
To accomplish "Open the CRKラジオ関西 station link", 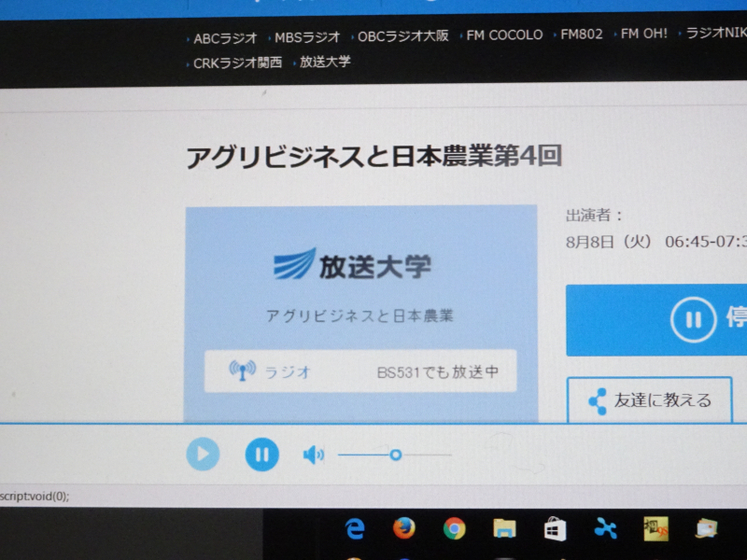I will pos(237,63).
